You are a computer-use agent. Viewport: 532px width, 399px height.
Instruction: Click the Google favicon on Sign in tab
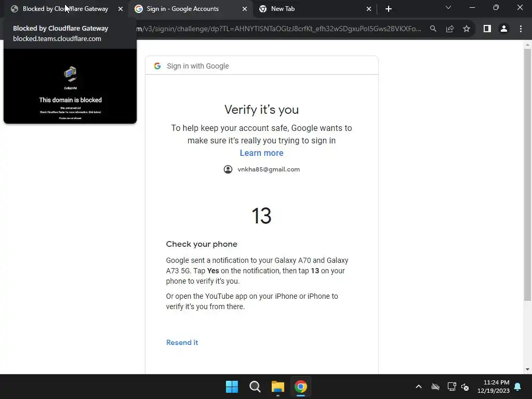tap(138, 9)
